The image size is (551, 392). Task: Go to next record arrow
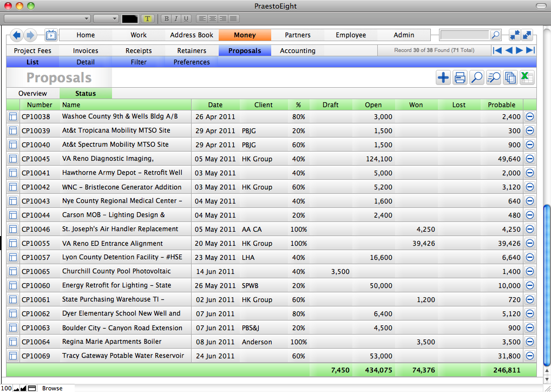(x=520, y=50)
